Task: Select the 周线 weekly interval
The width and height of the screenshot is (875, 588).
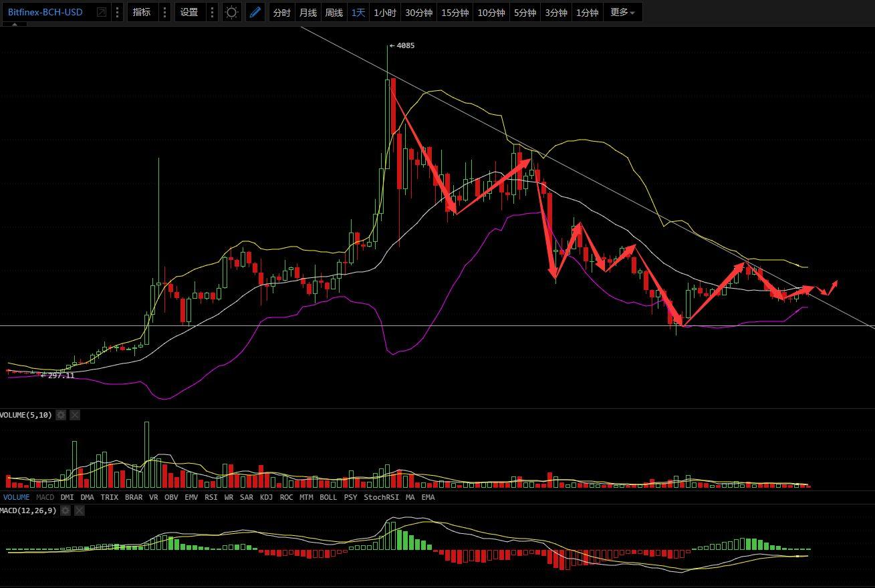Action: point(334,13)
